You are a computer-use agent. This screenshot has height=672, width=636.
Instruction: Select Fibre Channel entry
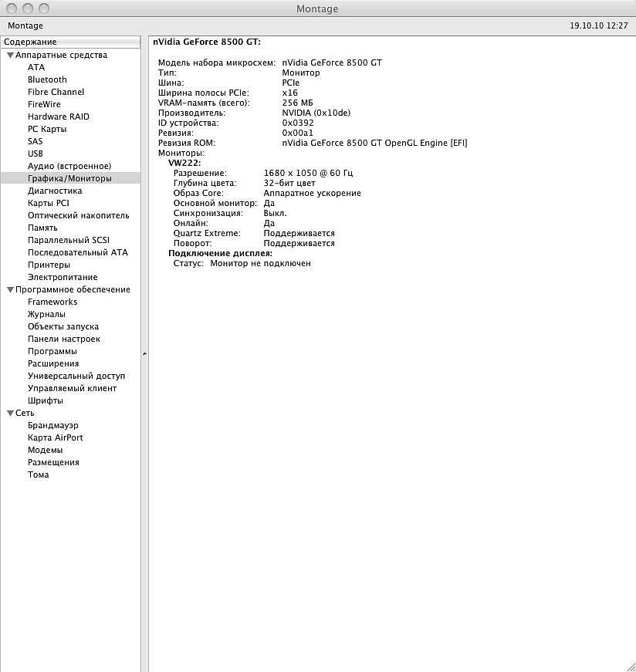(x=56, y=92)
